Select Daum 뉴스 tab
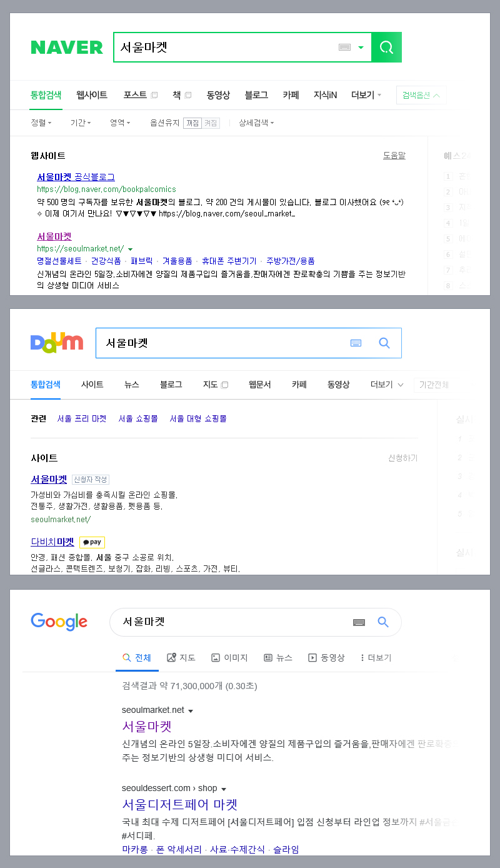 [x=132, y=385]
